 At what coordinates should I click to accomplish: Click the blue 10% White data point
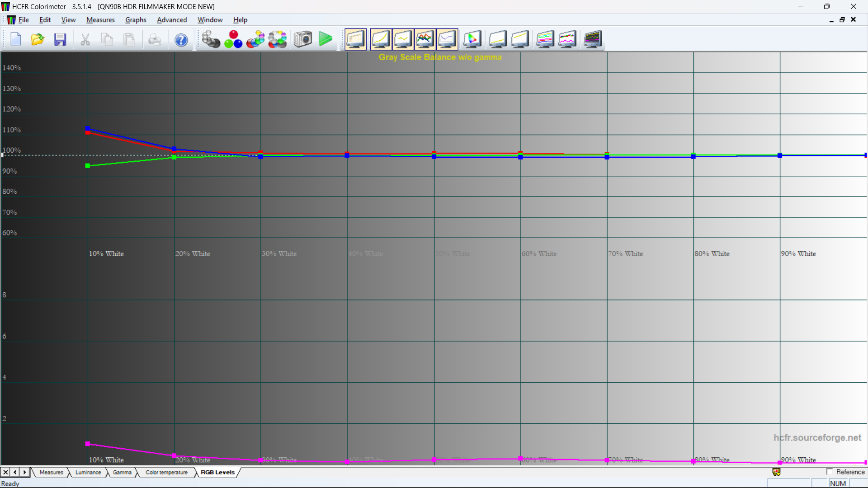click(88, 129)
